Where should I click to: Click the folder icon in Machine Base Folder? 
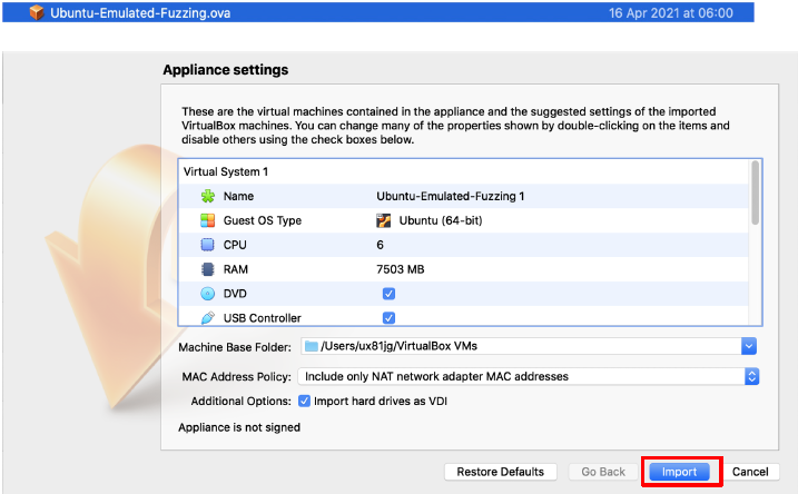311,346
